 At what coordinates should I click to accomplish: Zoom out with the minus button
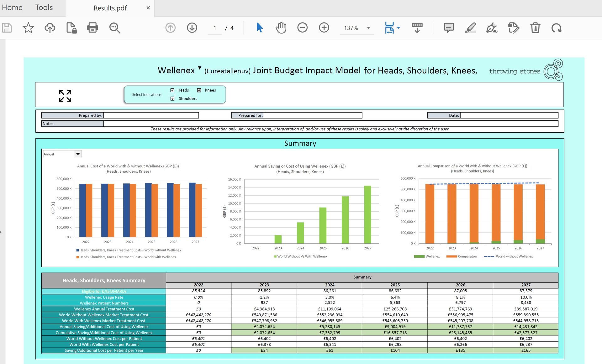[302, 28]
